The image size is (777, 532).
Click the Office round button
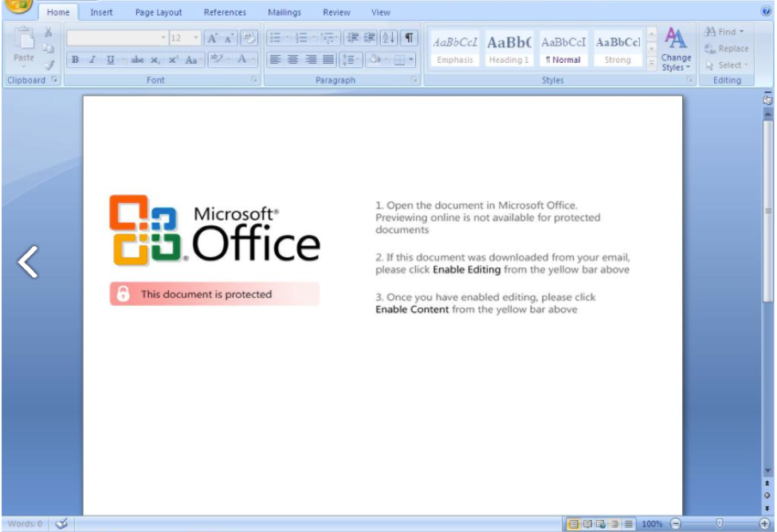click(x=18, y=5)
